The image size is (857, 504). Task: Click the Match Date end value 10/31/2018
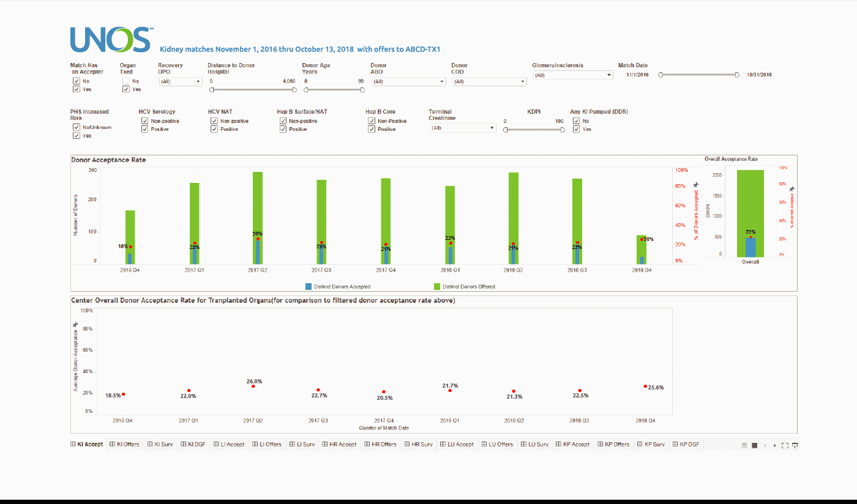[x=759, y=75]
